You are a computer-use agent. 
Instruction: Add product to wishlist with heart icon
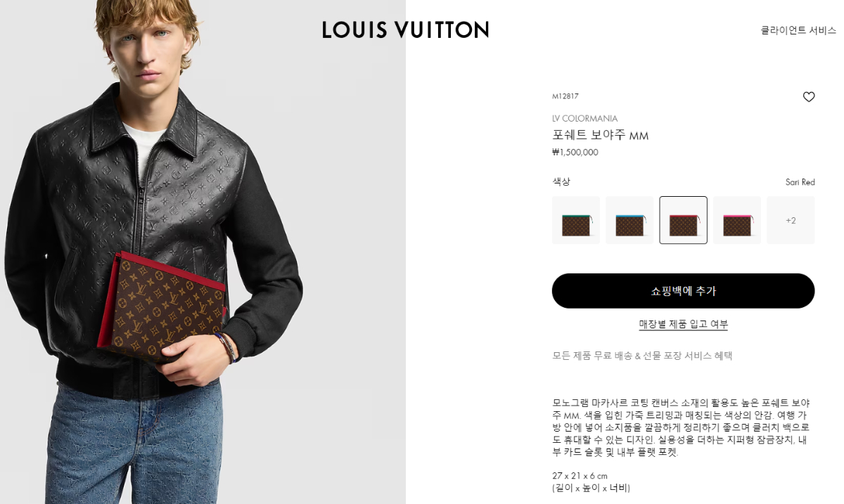pyautogui.click(x=809, y=97)
